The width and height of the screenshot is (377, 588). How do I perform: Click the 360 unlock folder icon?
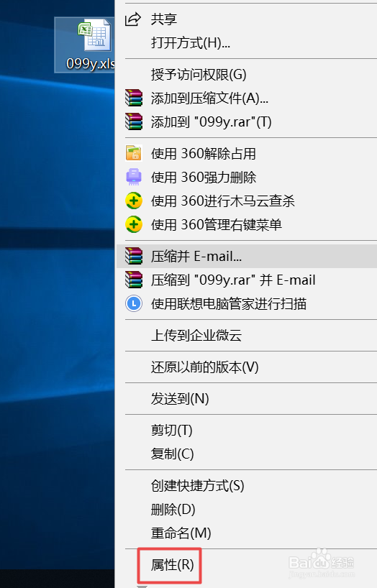134,153
